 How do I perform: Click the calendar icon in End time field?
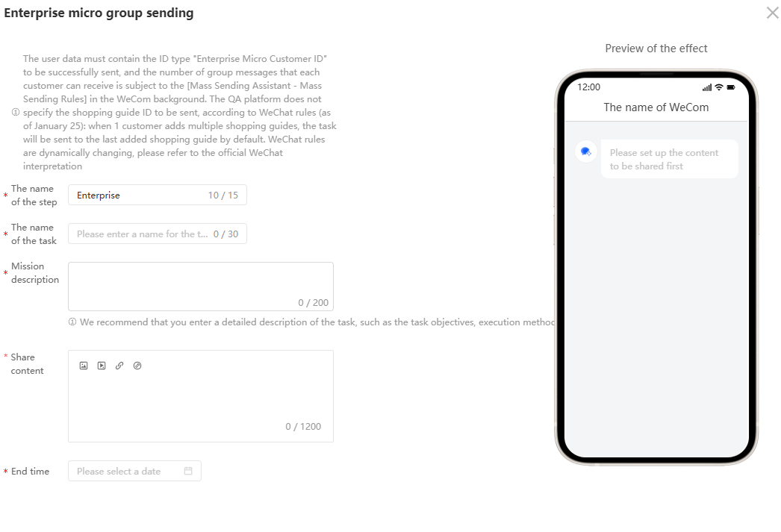(x=188, y=471)
